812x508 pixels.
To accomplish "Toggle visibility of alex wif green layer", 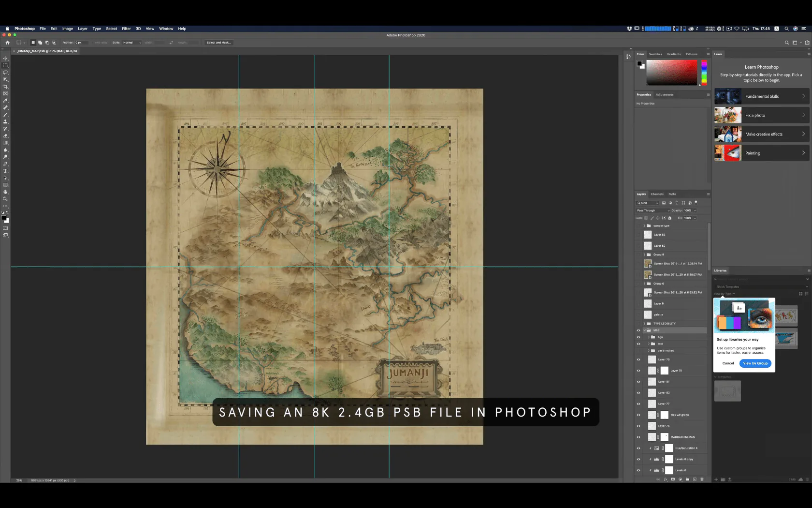I will 638,415.
